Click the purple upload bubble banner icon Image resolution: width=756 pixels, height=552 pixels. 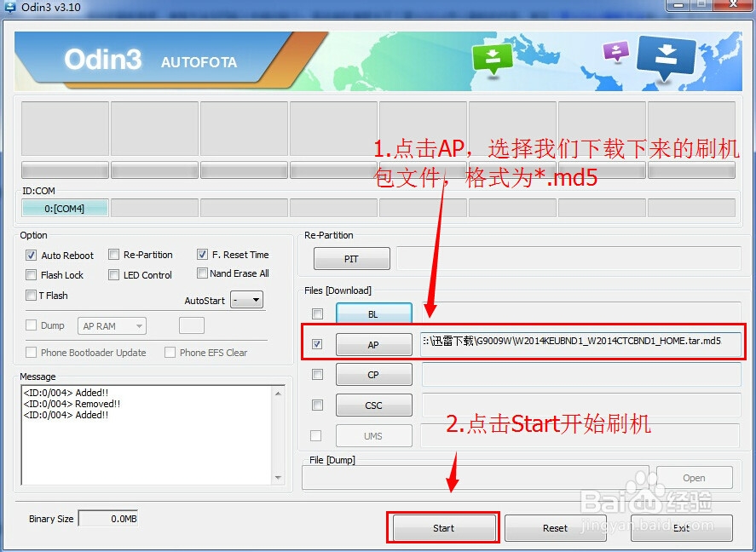tap(616, 51)
